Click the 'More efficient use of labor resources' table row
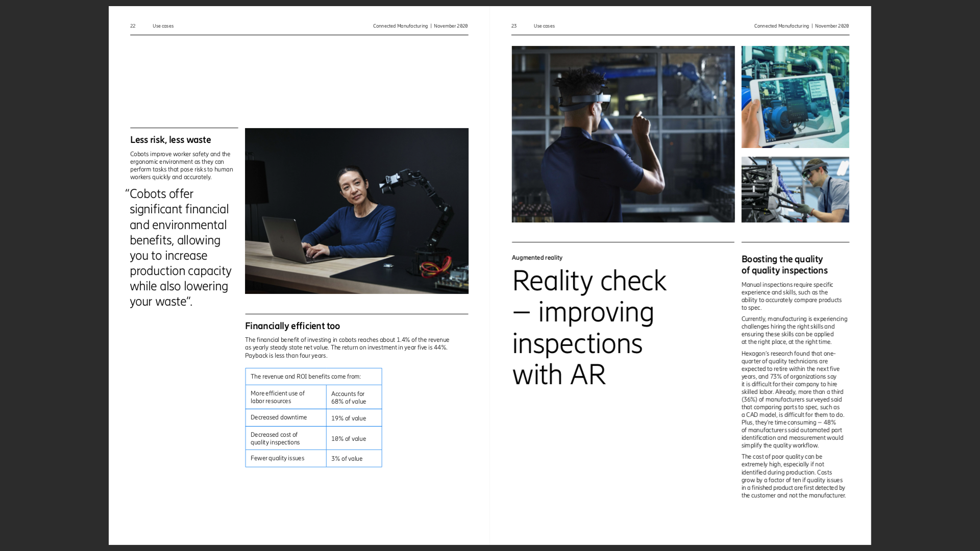The height and width of the screenshot is (551, 980). 314,397
